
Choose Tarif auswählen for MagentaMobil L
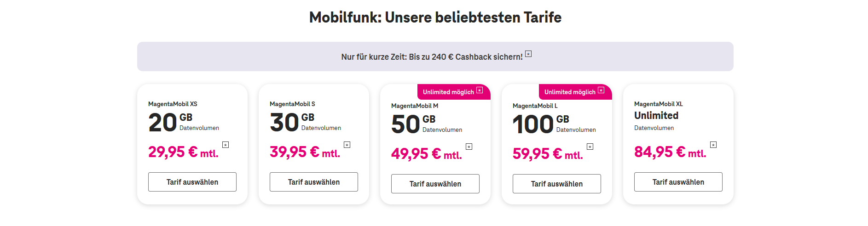tap(557, 184)
